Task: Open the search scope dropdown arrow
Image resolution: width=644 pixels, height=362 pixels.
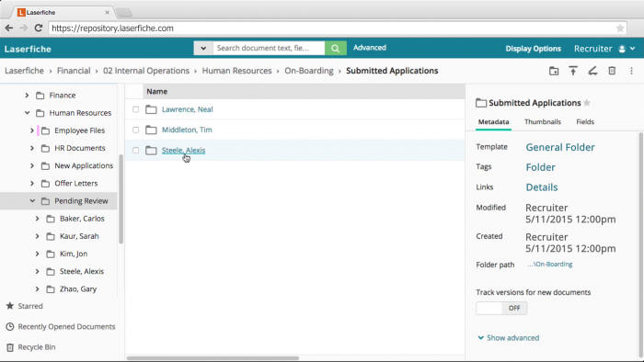Action: [x=203, y=48]
